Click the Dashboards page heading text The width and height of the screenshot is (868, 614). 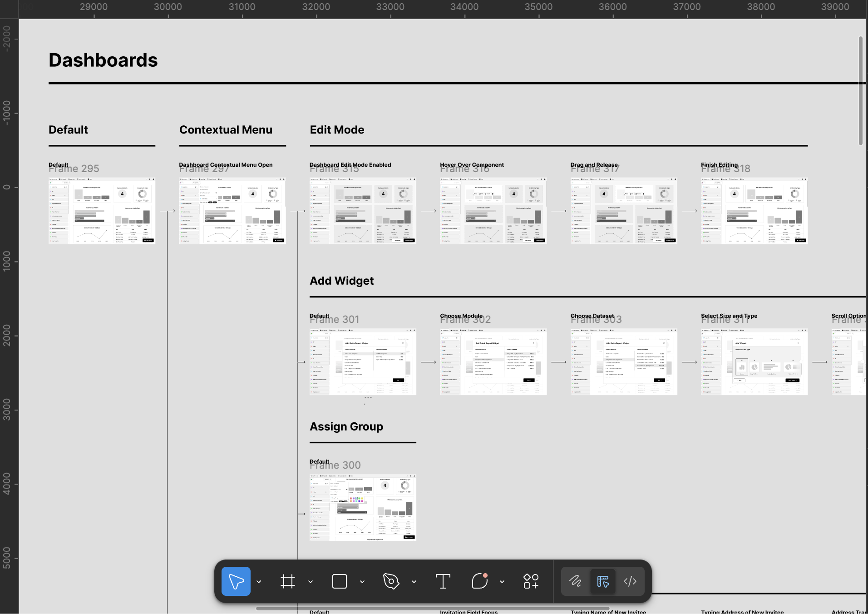pos(103,60)
